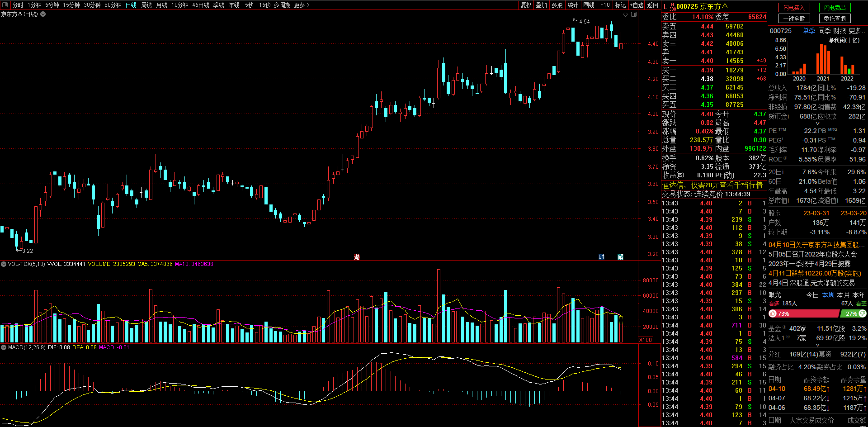Click the 返回 back button

click(652, 5)
